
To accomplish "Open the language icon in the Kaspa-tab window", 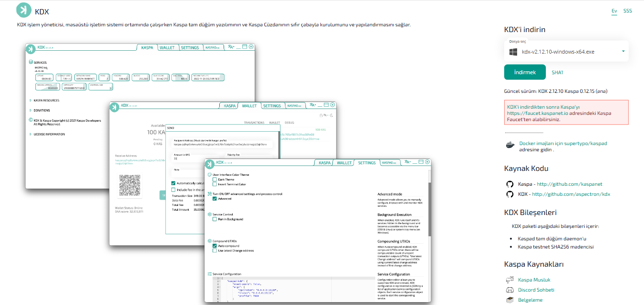I will pos(231,47).
